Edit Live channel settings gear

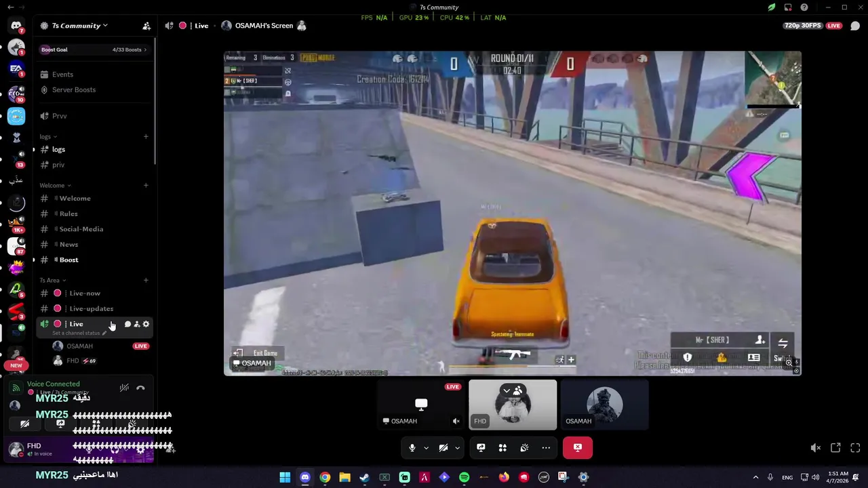(146, 324)
